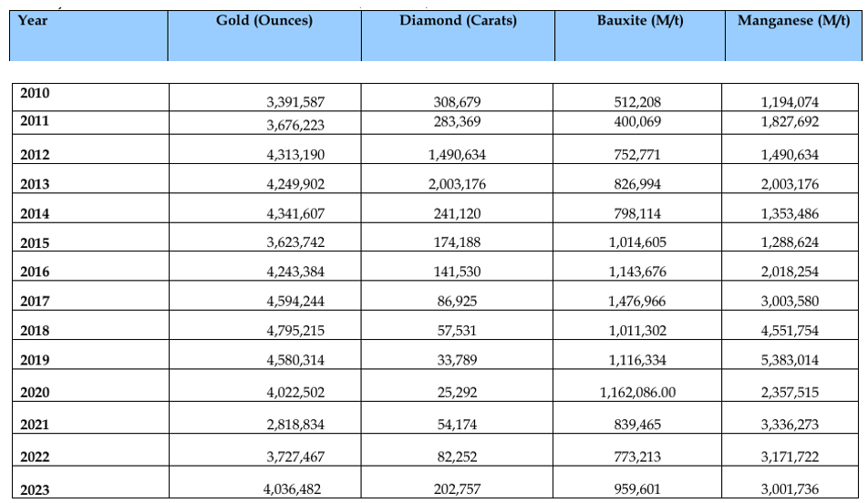Click the Year column header
Screen dimensions: 868x503
tap(33, 21)
